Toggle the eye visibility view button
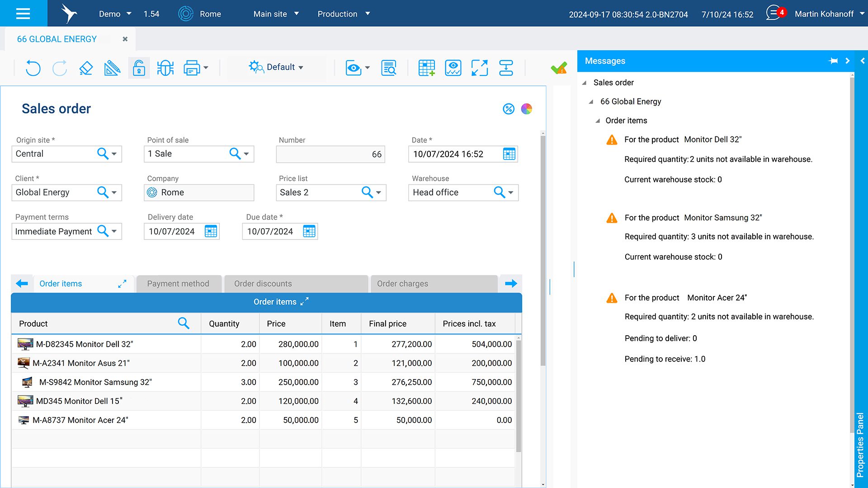The height and width of the screenshot is (488, 868). 353,68
